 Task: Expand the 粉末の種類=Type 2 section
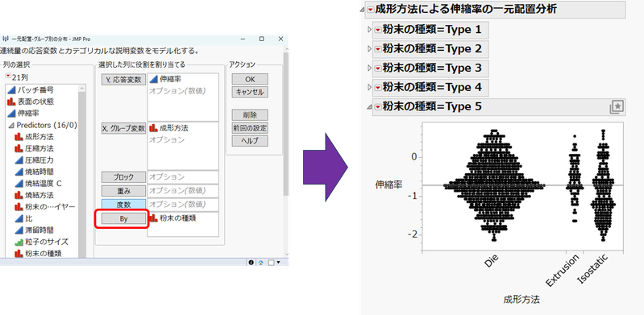(x=369, y=49)
